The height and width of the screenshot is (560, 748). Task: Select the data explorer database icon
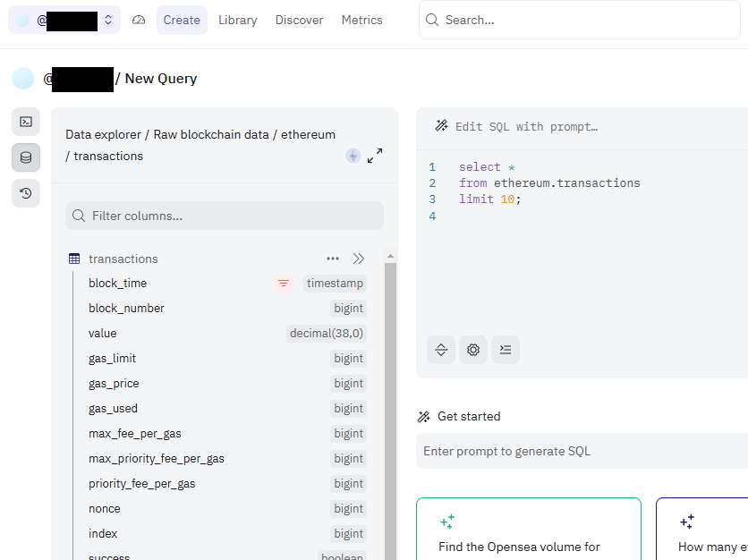pyautogui.click(x=26, y=157)
